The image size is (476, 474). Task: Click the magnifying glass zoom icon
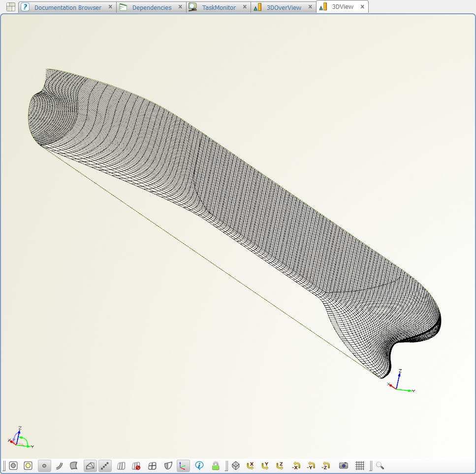(x=380, y=466)
